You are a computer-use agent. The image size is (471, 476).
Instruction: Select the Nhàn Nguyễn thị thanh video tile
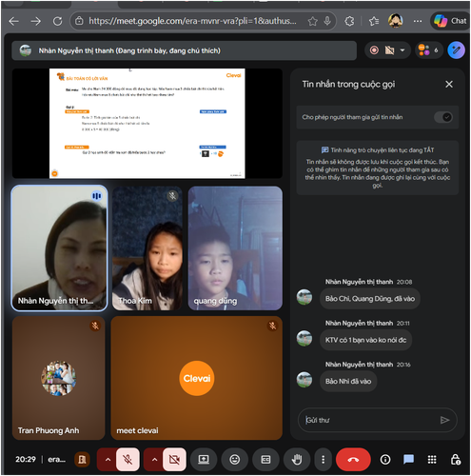[59, 248]
